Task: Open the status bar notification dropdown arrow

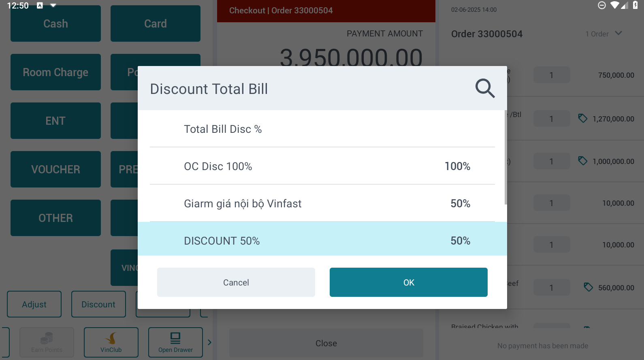Action: pyautogui.click(x=53, y=5)
